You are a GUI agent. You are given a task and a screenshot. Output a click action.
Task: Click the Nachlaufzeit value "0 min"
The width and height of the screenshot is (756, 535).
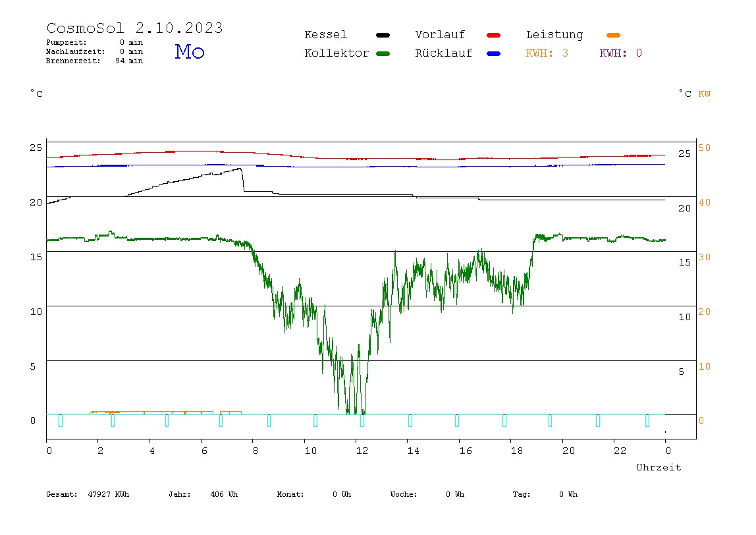pyautogui.click(x=132, y=51)
